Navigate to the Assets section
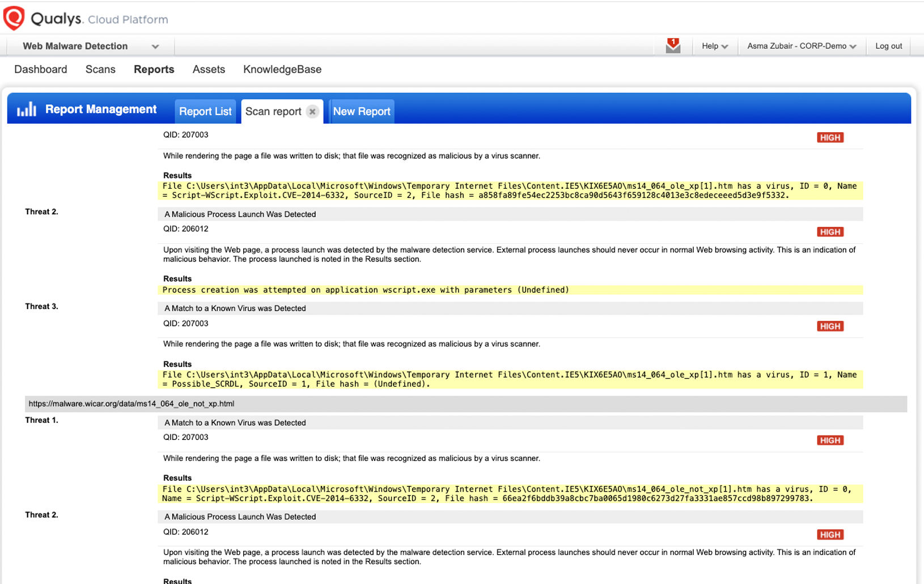Screen dimensions: 924x584 [209, 69]
